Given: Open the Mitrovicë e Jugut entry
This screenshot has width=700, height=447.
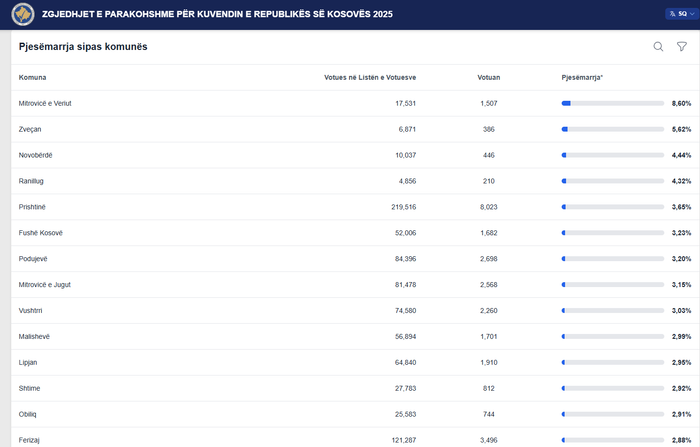Looking at the screenshot, I should pyautogui.click(x=45, y=285).
